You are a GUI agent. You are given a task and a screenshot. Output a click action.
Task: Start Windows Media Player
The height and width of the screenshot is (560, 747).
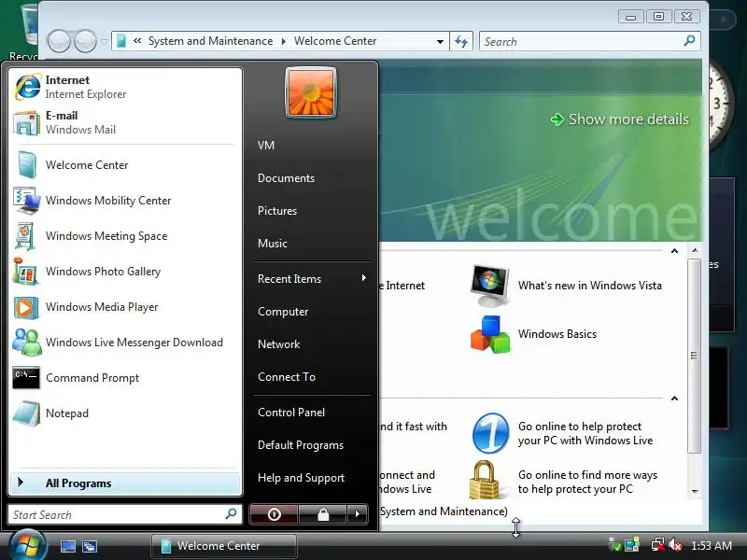click(x=125, y=307)
